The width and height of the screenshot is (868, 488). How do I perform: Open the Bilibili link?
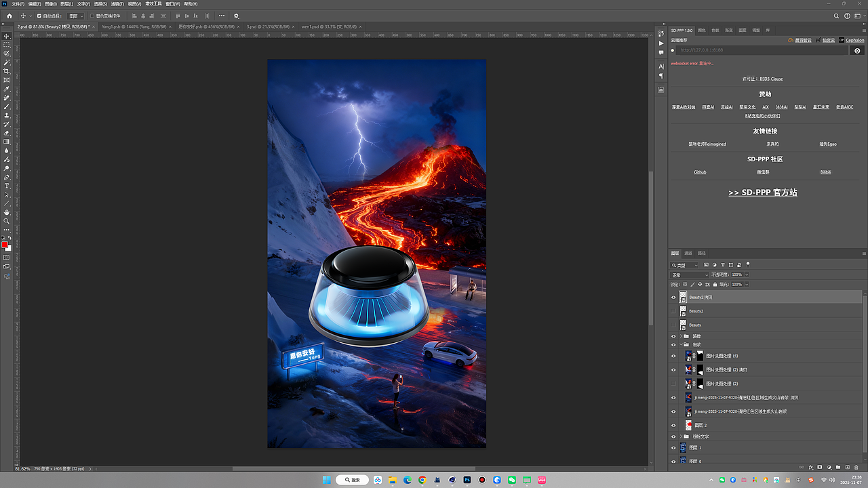(x=825, y=172)
